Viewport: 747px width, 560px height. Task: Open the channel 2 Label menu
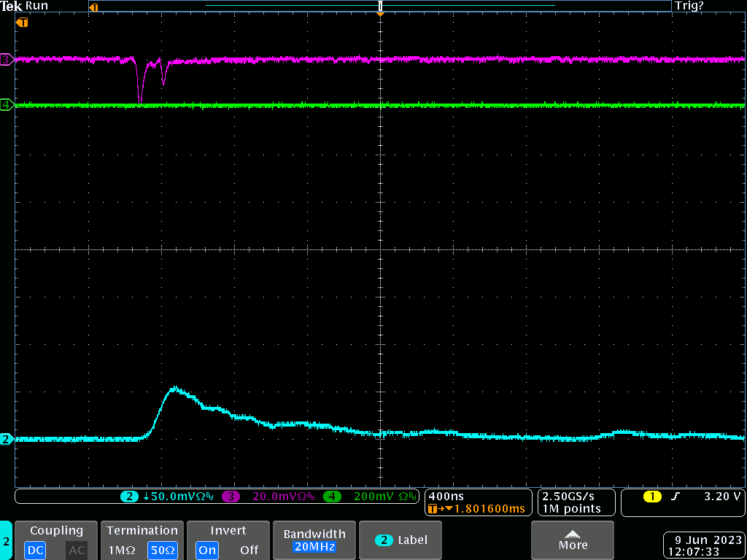coord(401,540)
